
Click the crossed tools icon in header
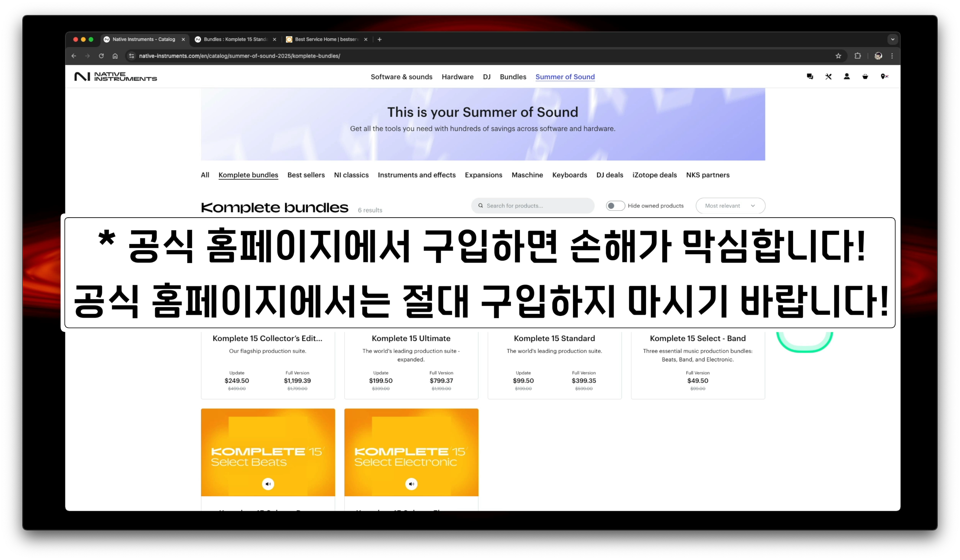point(828,76)
